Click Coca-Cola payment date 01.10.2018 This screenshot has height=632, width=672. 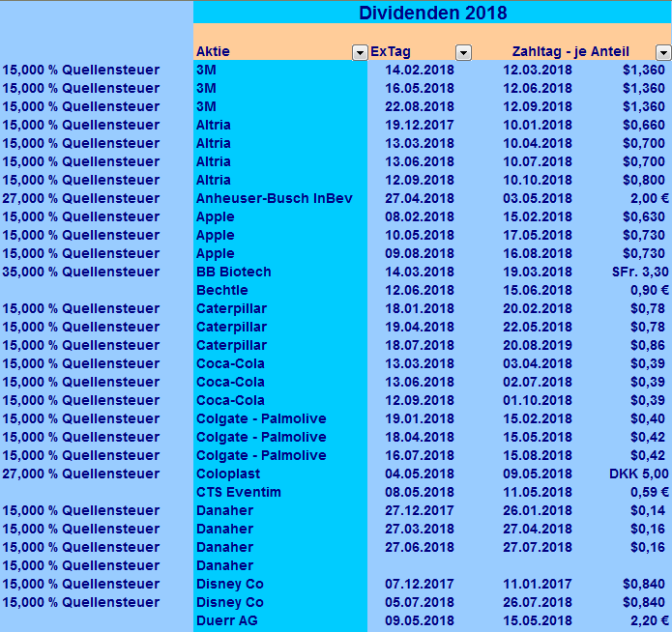point(538,400)
